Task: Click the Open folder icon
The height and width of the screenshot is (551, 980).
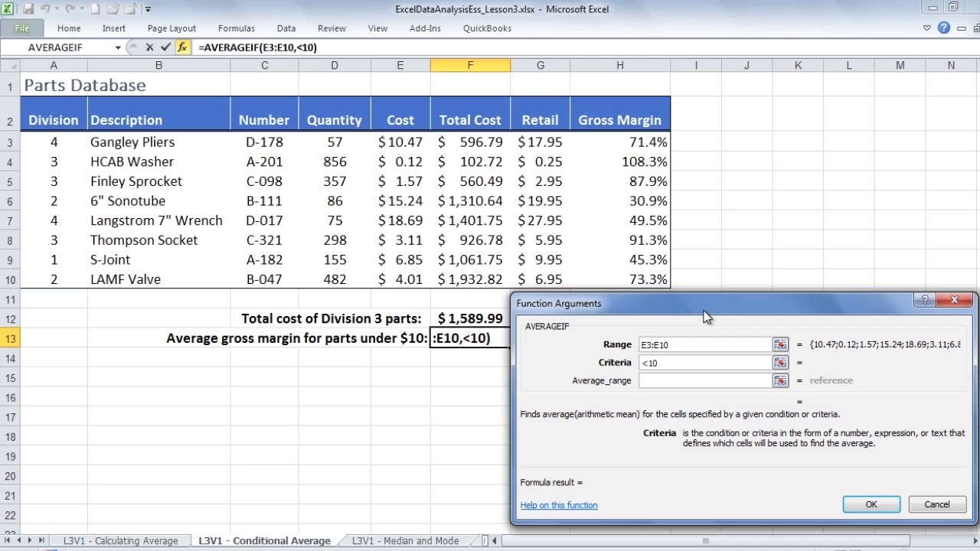Action: click(x=113, y=9)
